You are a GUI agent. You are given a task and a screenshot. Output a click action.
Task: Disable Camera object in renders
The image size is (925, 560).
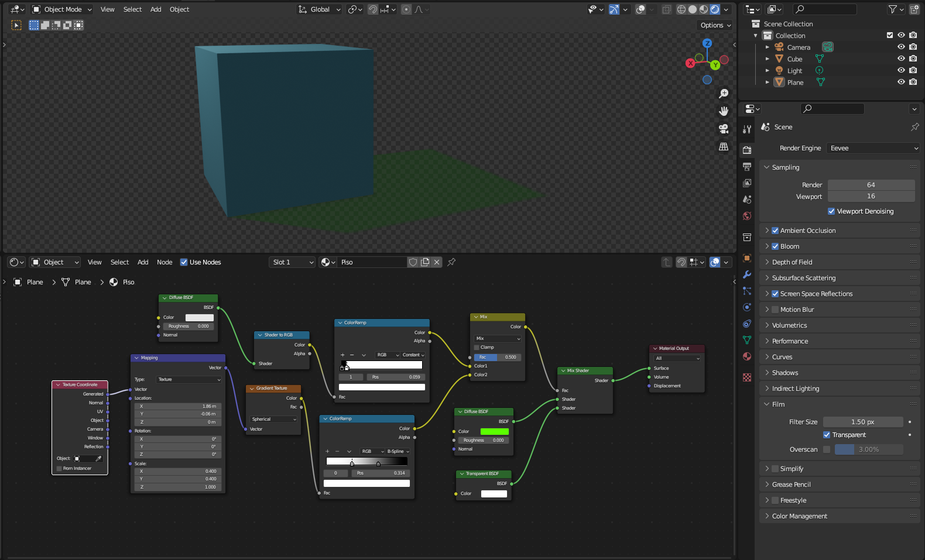click(913, 47)
